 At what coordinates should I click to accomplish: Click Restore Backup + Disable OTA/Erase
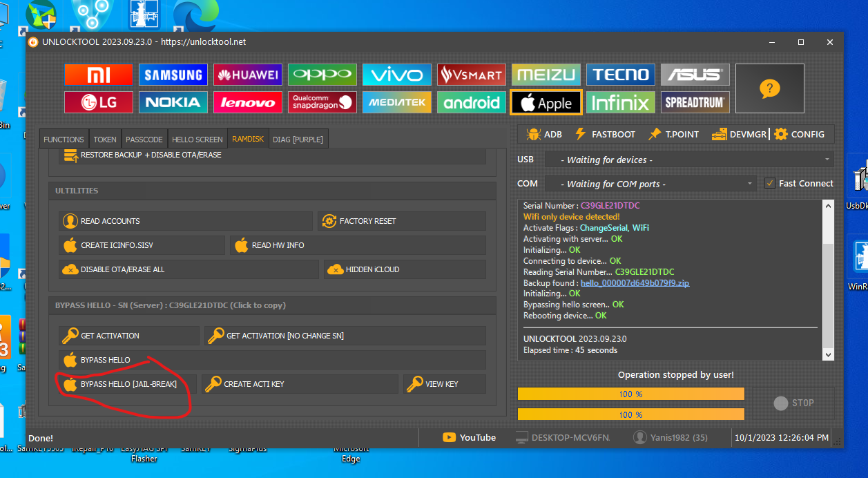click(272, 155)
